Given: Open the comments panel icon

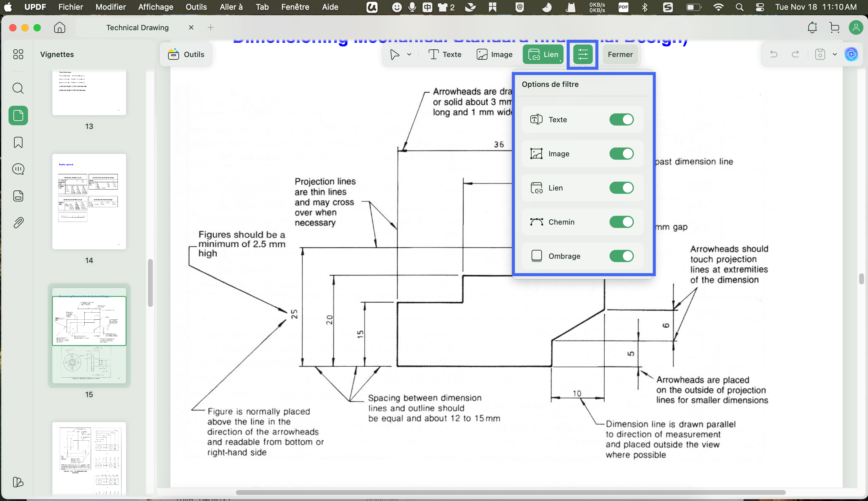Looking at the screenshot, I should pyautogui.click(x=18, y=169).
